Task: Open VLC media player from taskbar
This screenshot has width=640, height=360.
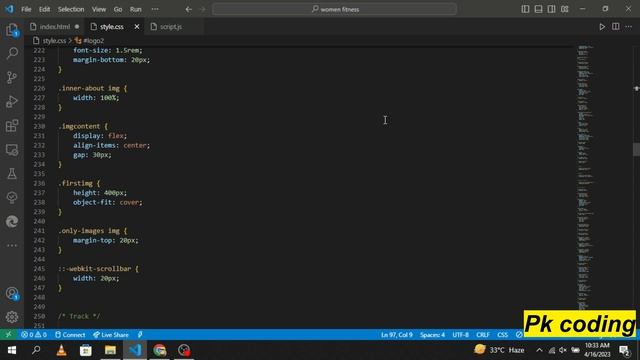Action: coord(61,350)
